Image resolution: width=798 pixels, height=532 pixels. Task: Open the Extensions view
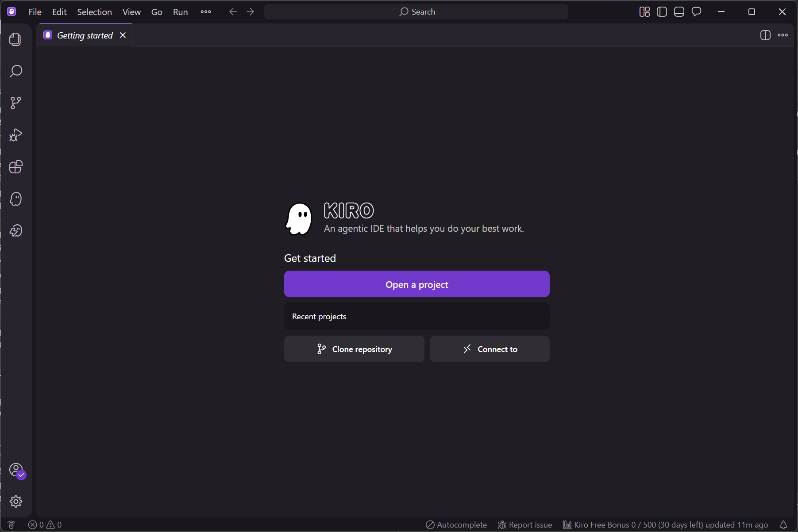[x=15, y=167]
